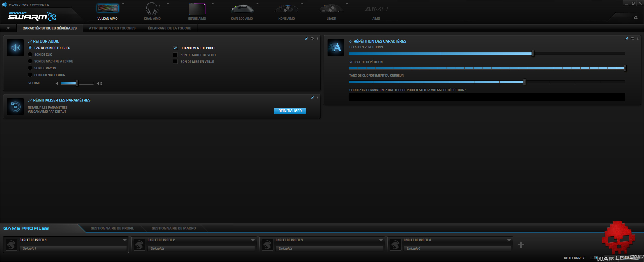Click the Default1 profile name field
The height and width of the screenshot is (262, 644).
coord(73,248)
